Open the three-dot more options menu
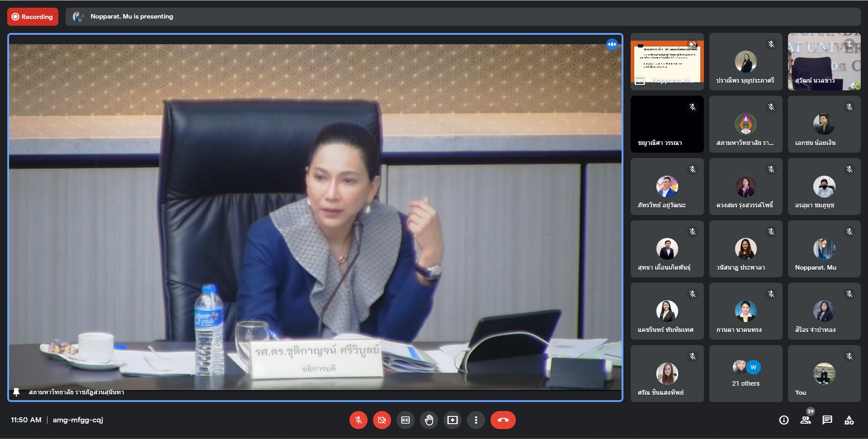The width and height of the screenshot is (868, 439). click(476, 420)
